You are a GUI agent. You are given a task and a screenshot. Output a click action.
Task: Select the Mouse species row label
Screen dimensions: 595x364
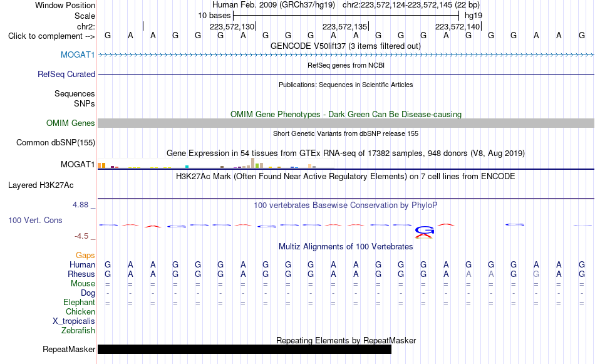point(83,284)
